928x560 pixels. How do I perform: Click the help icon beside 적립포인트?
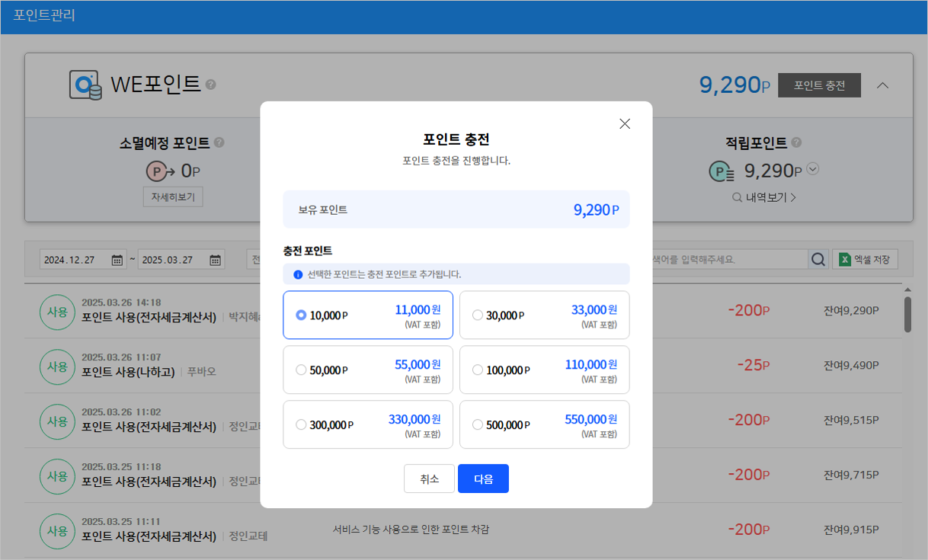click(796, 142)
